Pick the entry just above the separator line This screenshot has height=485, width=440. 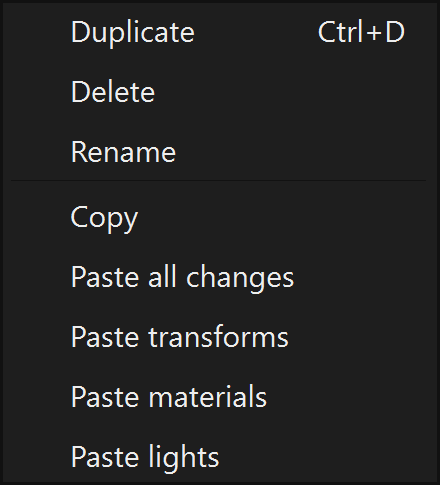coord(220,152)
